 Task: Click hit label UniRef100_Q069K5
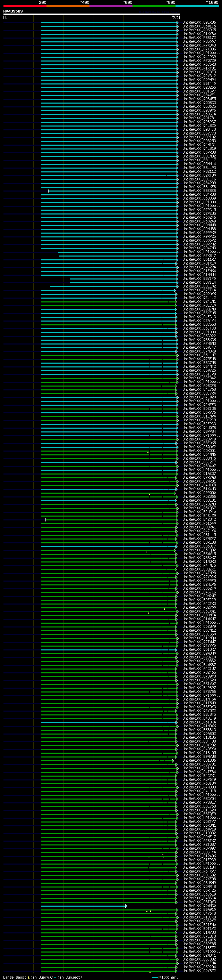tap(199, 30)
